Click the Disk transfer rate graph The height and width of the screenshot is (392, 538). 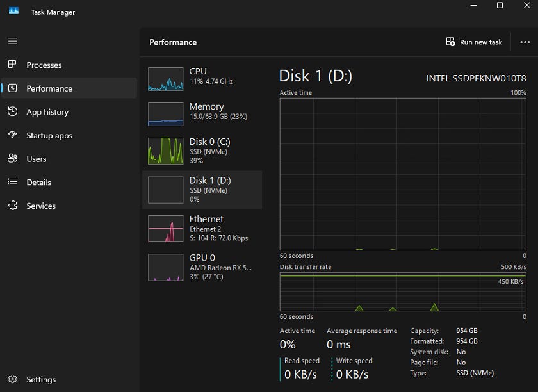[403, 292]
